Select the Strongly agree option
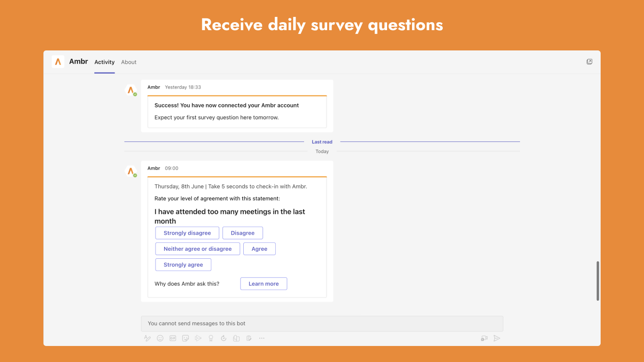 pos(183,265)
